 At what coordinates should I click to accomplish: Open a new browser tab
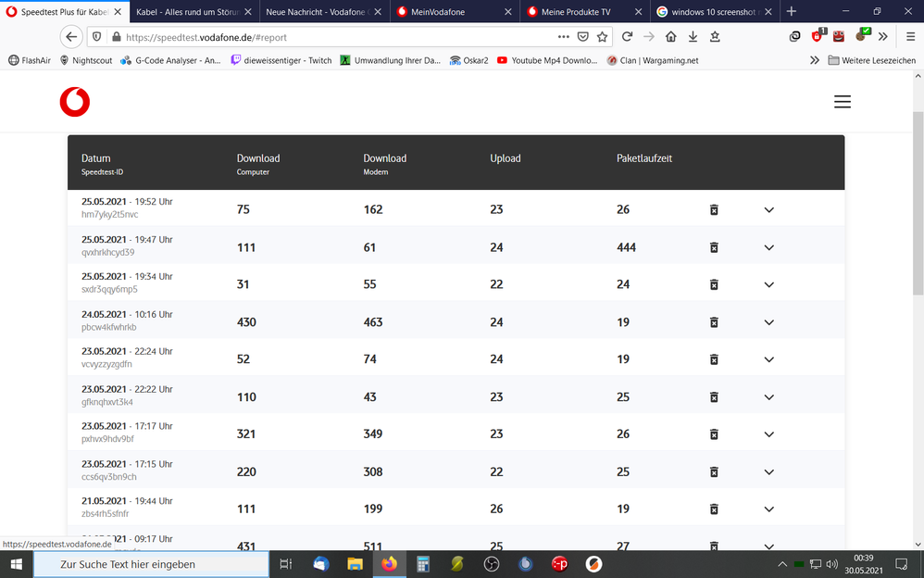(792, 11)
